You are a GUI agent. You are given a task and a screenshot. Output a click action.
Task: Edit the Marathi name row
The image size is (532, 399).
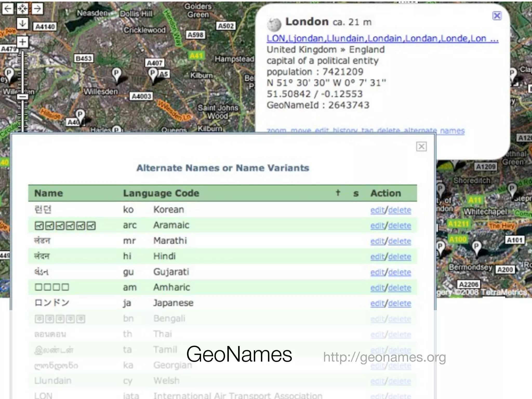pos(377,241)
